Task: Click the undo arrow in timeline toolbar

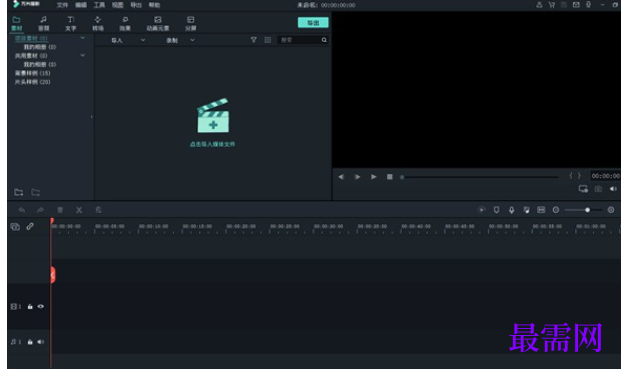Action: [x=22, y=210]
